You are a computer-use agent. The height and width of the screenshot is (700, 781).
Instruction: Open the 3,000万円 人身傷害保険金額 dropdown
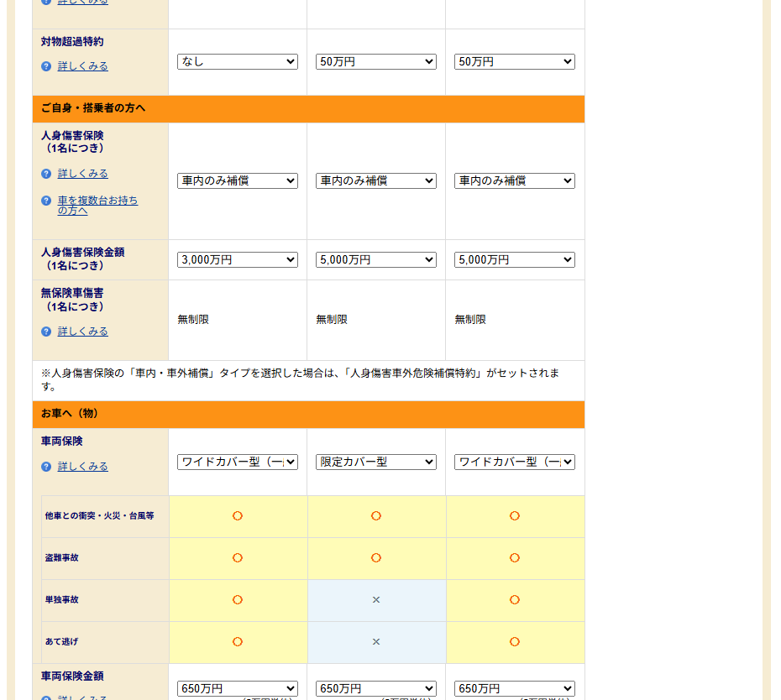238,260
